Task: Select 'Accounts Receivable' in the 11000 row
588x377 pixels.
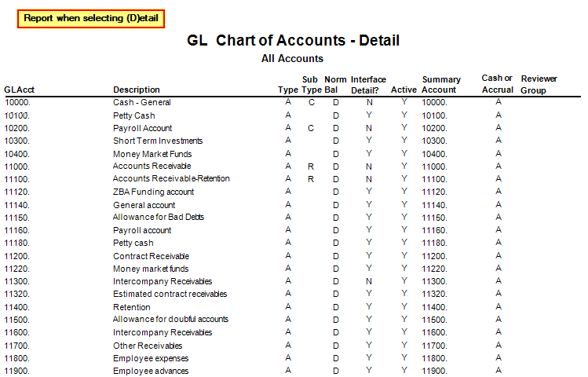Action: tap(152, 167)
